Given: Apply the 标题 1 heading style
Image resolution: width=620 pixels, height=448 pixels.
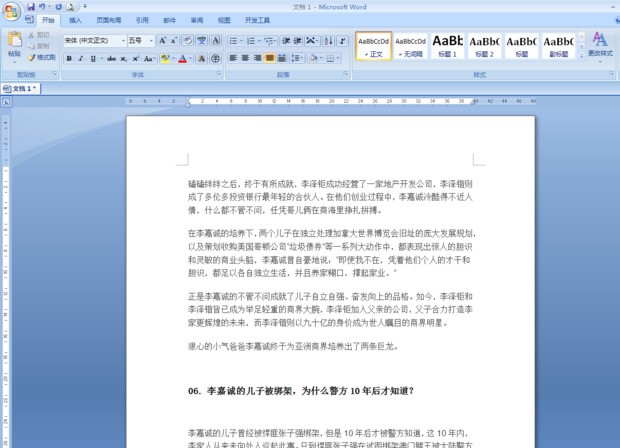Looking at the screenshot, I should point(447,45).
